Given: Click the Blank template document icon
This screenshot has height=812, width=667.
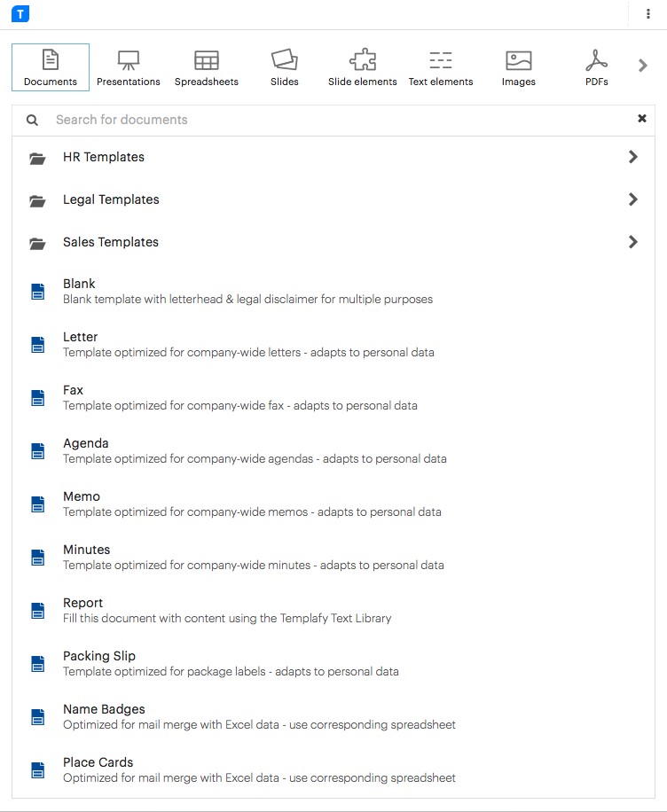Looking at the screenshot, I should pos(38,292).
